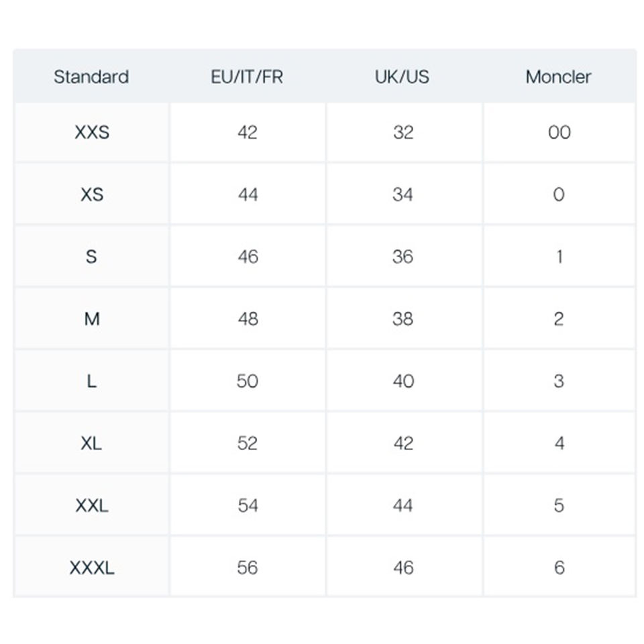
Task: Click the EU/IT/FR column header
Action: coord(247,76)
